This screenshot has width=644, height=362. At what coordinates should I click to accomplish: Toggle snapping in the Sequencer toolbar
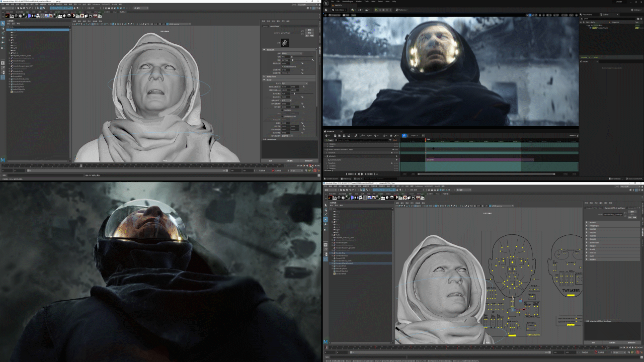(404, 135)
